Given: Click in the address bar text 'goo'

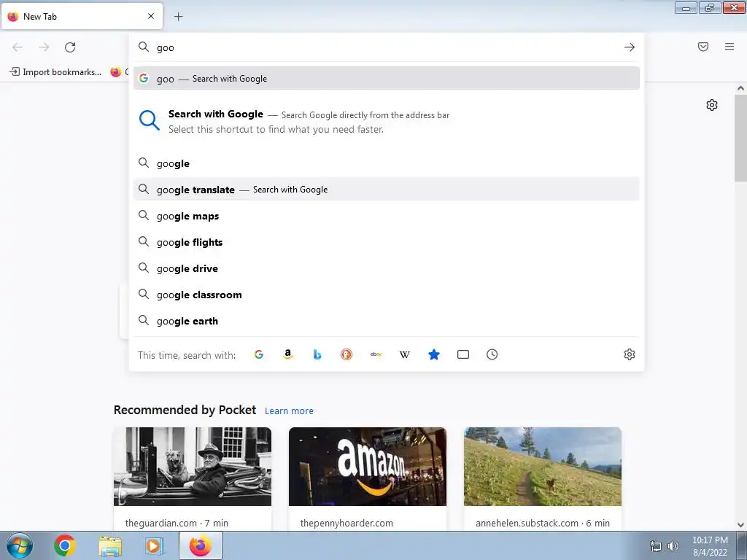Looking at the screenshot, I should pos(166,47).
